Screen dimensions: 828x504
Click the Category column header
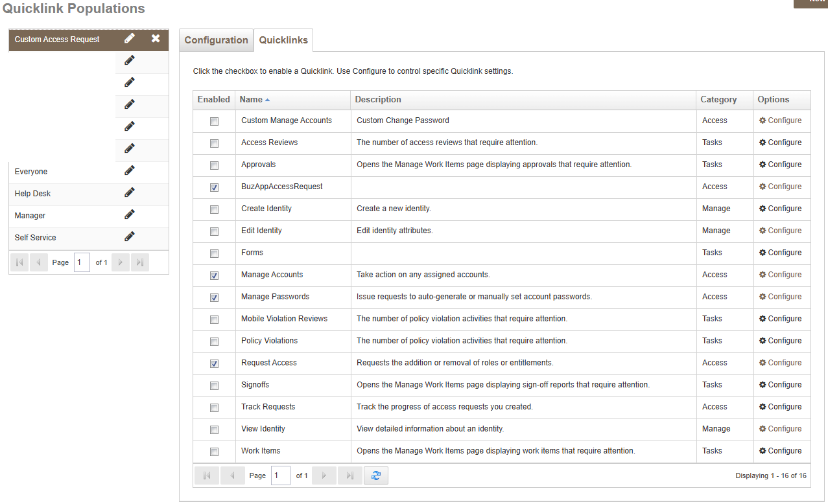(x=718, y=100)
